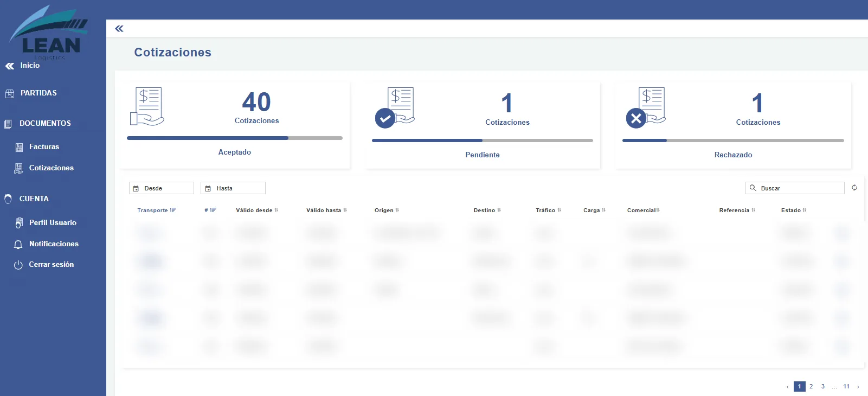
Task: Click the Facturas invoice icon
Action: pos(19,147)
